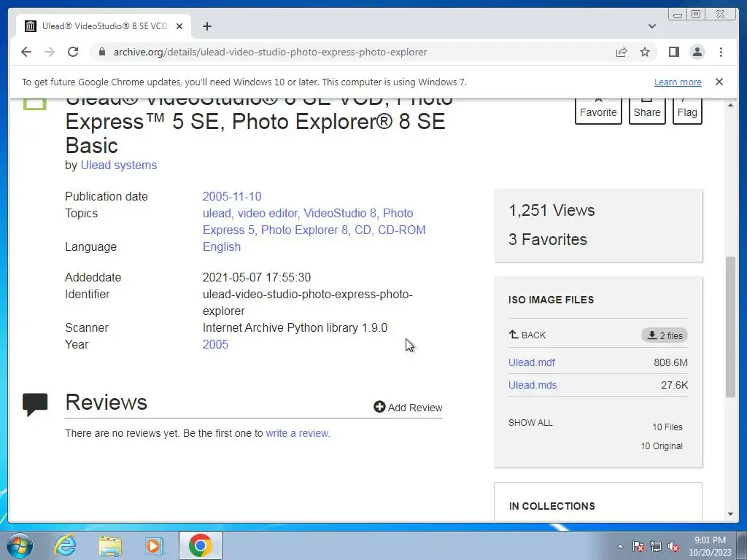Select the Ulead VideoStudio browser tab

(104, 26)
